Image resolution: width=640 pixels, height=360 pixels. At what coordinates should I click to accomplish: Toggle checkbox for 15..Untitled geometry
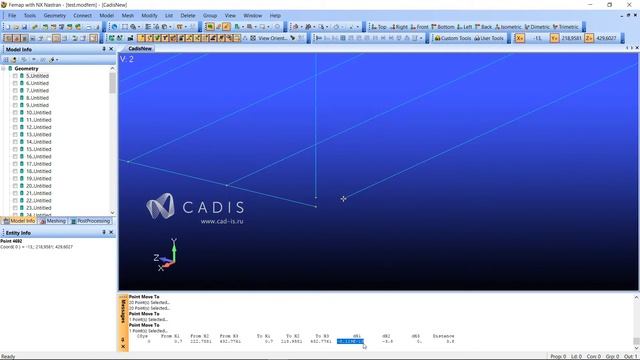[x=15, y=149]
